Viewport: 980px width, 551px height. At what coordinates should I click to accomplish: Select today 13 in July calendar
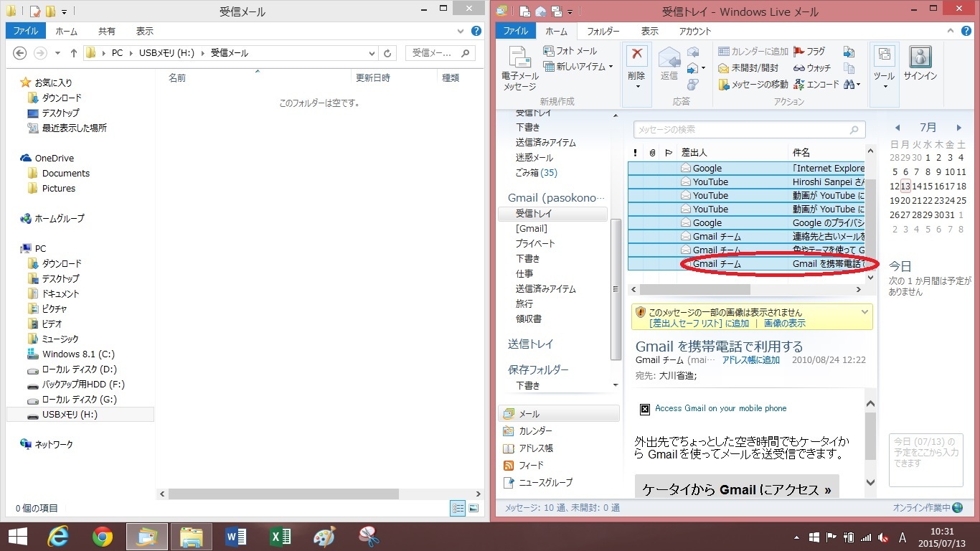click(x=905, y=186)
